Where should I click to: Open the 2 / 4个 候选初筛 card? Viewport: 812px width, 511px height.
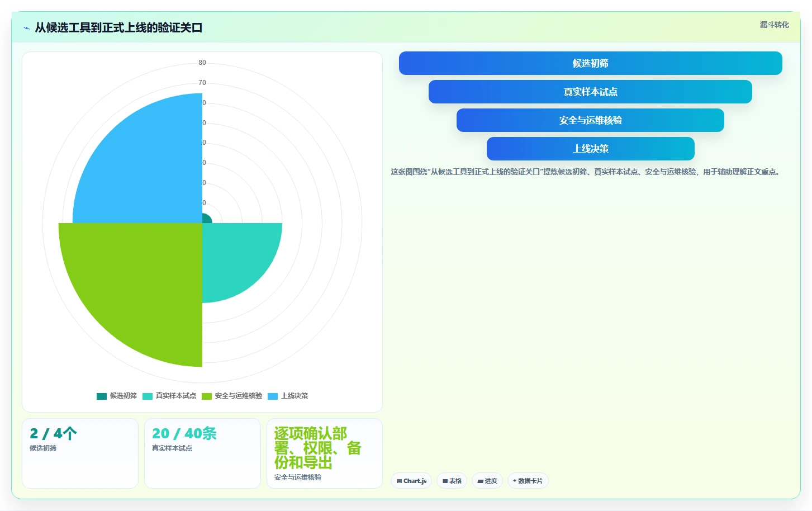pos(80,453)
